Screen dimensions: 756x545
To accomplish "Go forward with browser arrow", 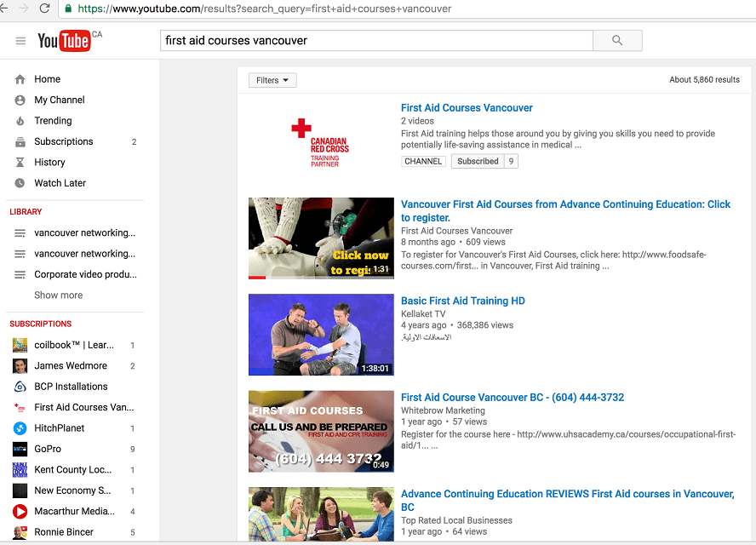I will click(x=23, y=9).
